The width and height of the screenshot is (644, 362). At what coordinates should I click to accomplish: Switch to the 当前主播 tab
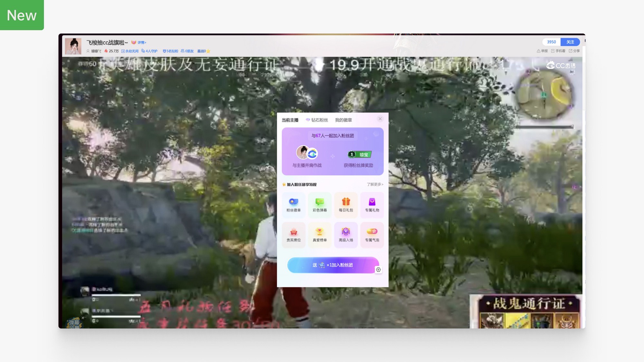pos(290,120)
